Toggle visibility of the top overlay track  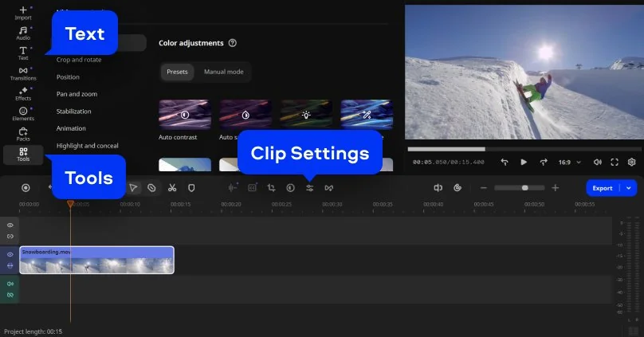(x=10, y=225)
